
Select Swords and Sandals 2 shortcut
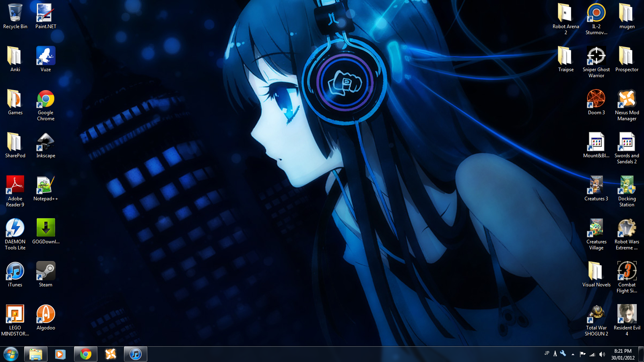click(627, 148)
